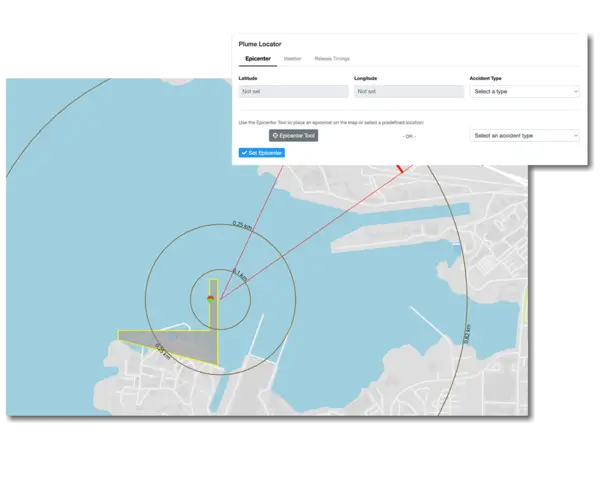
Task: Click the Set Epicenter button
Action: click(262, 153)
